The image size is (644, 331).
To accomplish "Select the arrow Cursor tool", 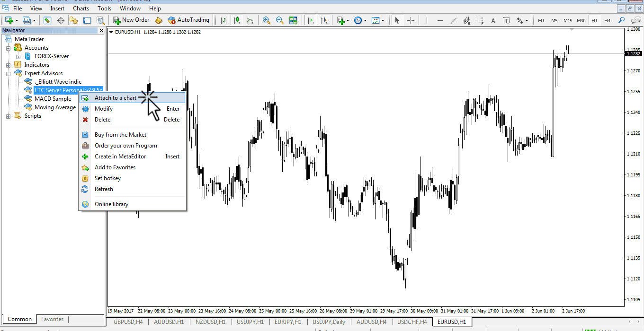I will pyautogui.click(x=397, y=20).
